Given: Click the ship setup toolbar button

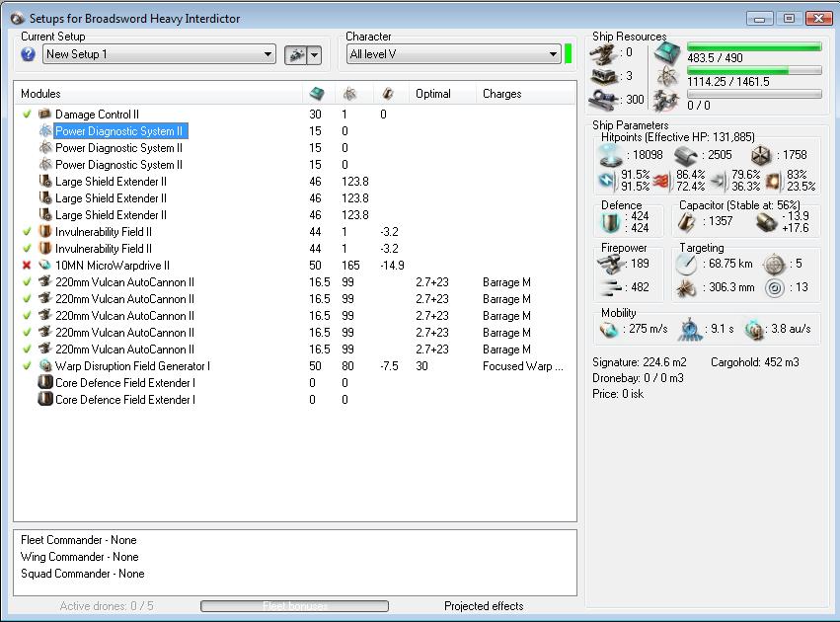Looking at the screenshot, I should [x=296, y=54].
